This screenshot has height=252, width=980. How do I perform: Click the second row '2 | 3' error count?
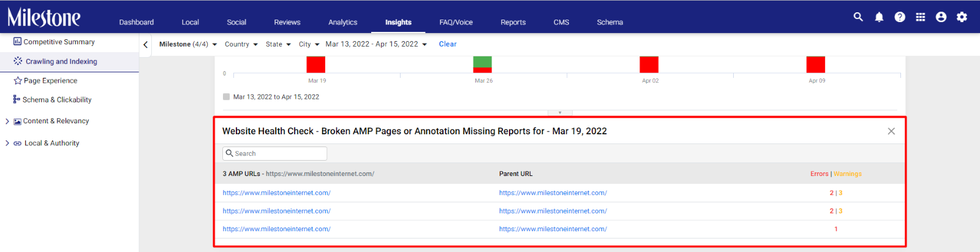(x=836, y=211)
